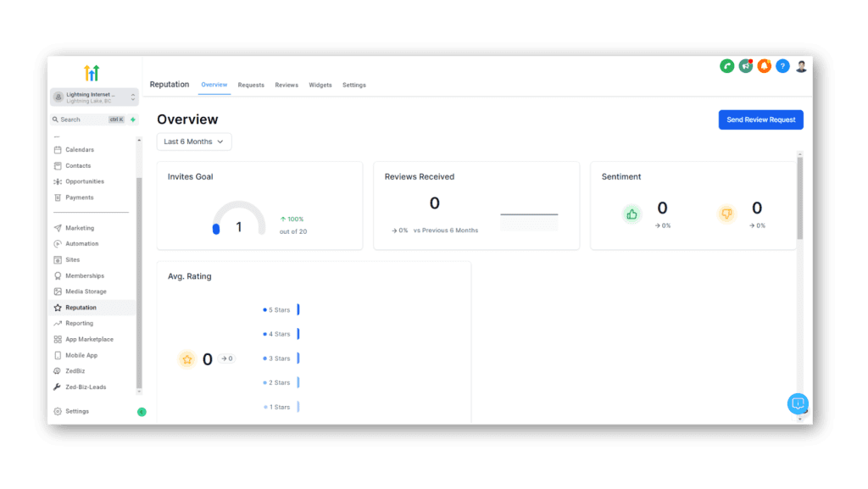The width and height of the screenshot is (868, 489).
Task: Open the announcements megaphone icon with red badge
Action: click(745, 65)
